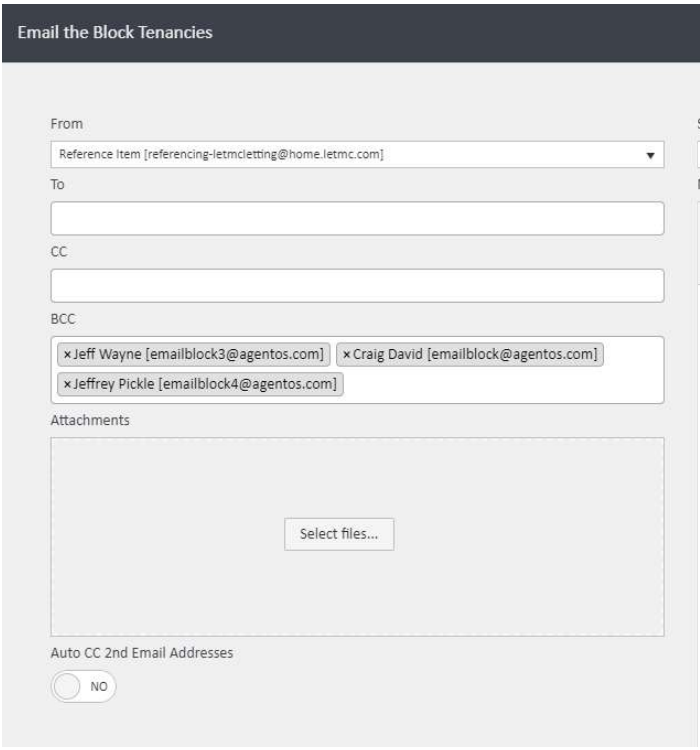Click the Auto CC 2nd Email Addresses label
The height and width of the screenshot is (750, 700).
141,653
